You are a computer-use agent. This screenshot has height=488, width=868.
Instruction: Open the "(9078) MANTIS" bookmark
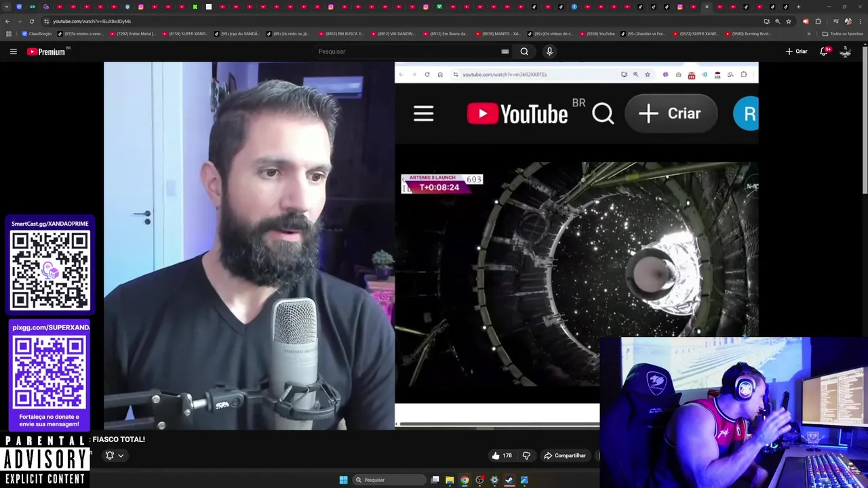[498, 33]
